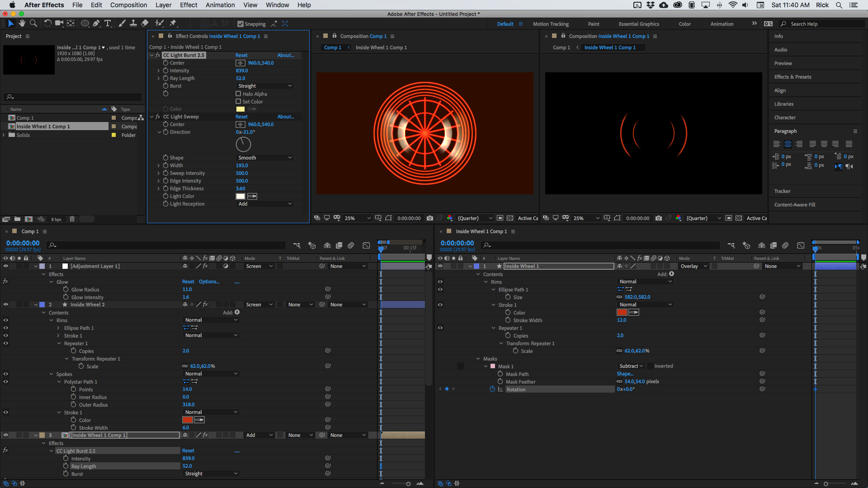Choose the Pen tool
Image resolution: width=868 pixels, height=488 pixels.
96,23
